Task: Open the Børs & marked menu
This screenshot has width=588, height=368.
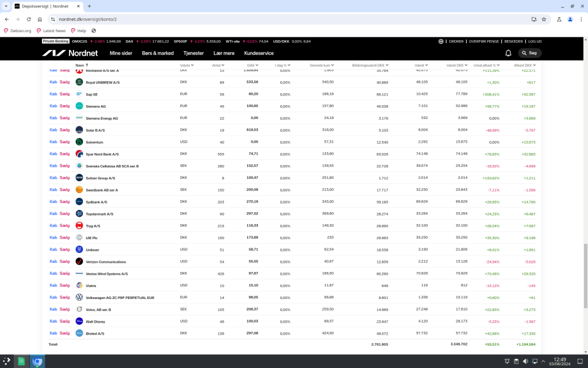Action: point(157,53)
